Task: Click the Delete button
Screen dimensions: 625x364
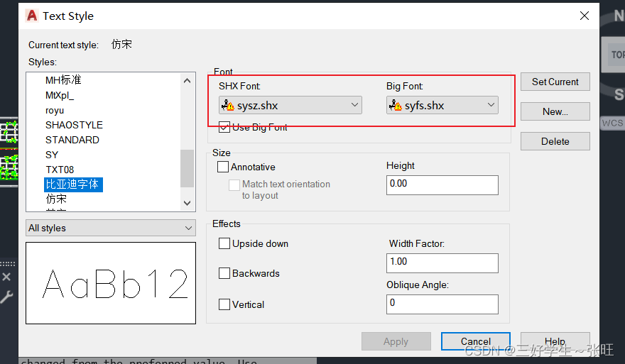Action: click(555, 141)
